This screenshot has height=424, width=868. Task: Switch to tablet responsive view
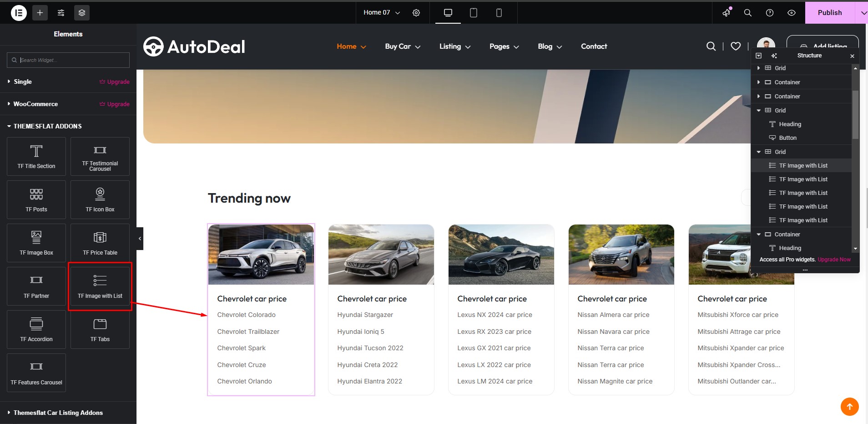(474, 13)
